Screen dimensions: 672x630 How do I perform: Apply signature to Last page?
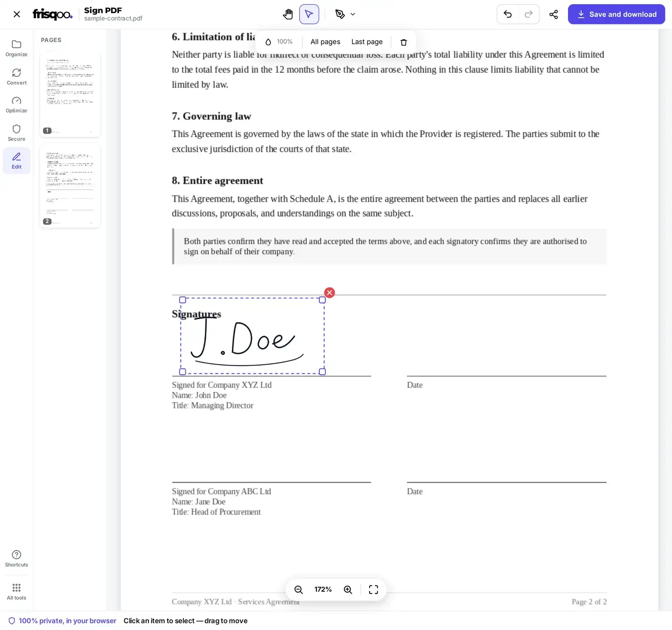[x=367, y=42]
